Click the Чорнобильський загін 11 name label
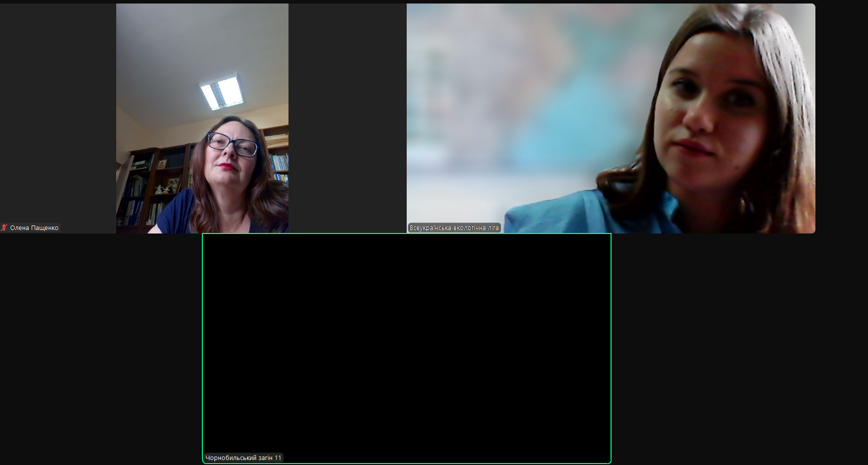Image resolution: width=868 pixels, height=465 pixels. [243, 457]
